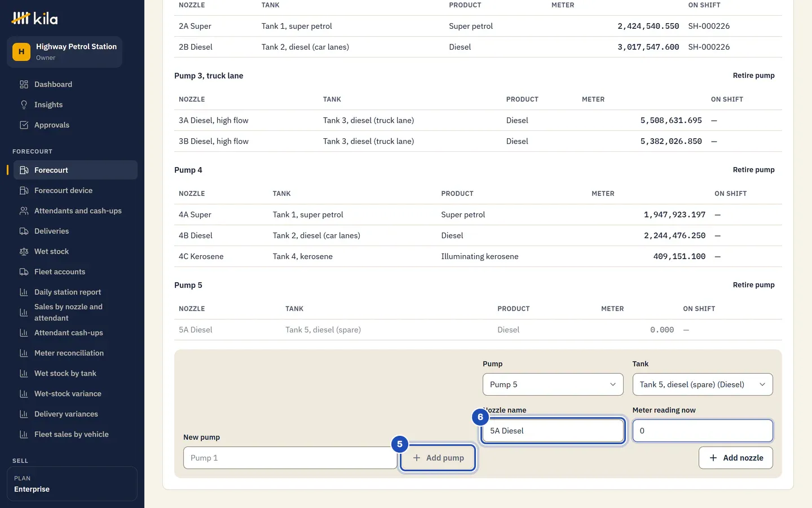This screenshot has height=508, width=812.
Task: Click the Insights lightbulb icon
Action: click(x=24, y=104)
